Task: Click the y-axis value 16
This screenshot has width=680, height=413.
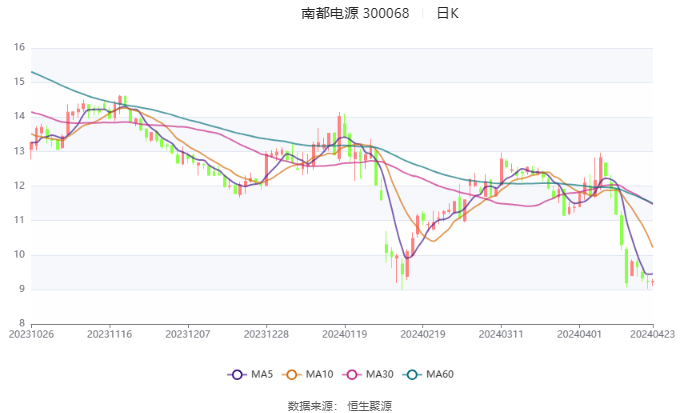Action: (x=20, y=47)
